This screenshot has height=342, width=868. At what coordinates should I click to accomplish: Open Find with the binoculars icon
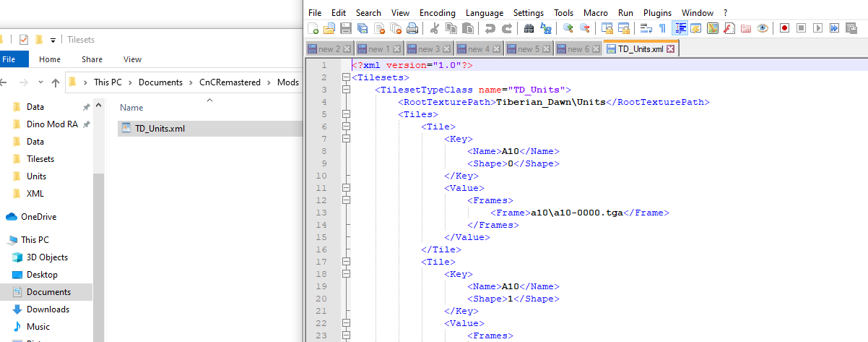click(529, 28)
